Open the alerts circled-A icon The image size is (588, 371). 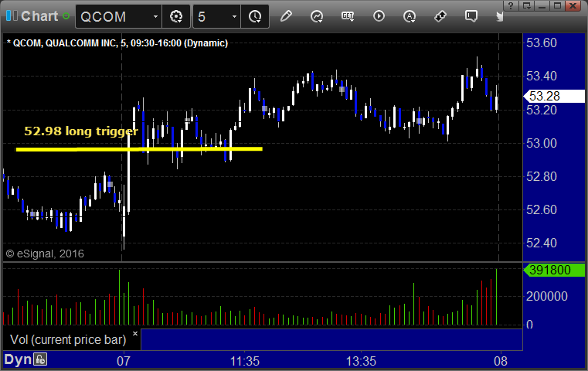click(410, 16)
